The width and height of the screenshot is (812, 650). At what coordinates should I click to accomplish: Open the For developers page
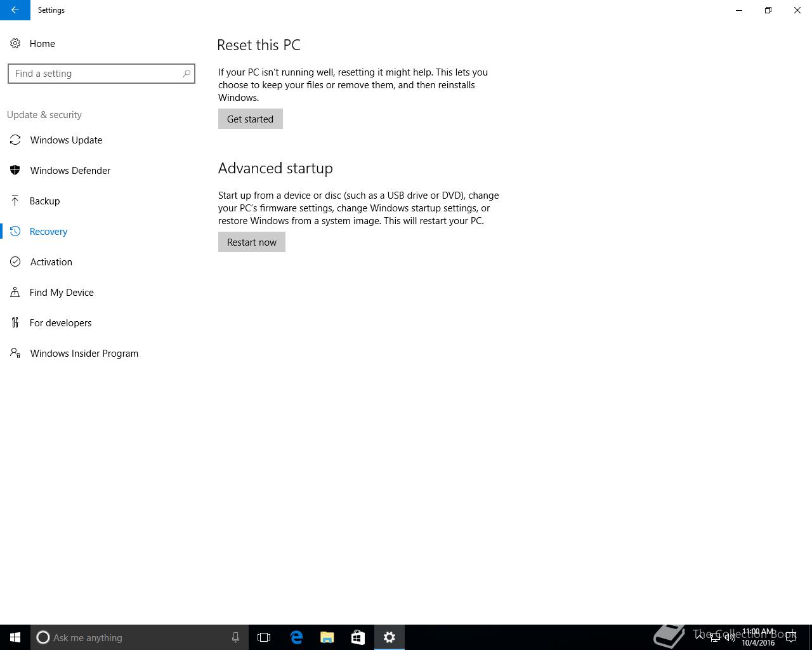(x=60, y=322)
